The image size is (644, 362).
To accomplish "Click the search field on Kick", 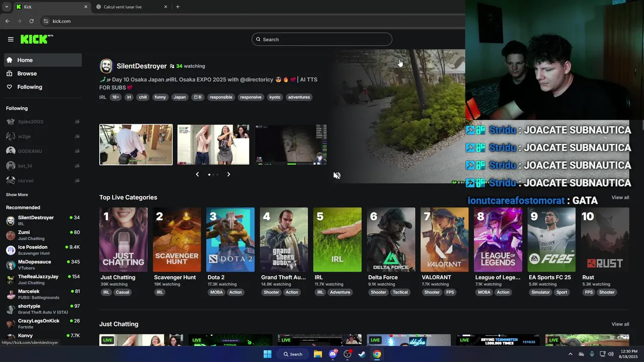I will coord(322,39).
